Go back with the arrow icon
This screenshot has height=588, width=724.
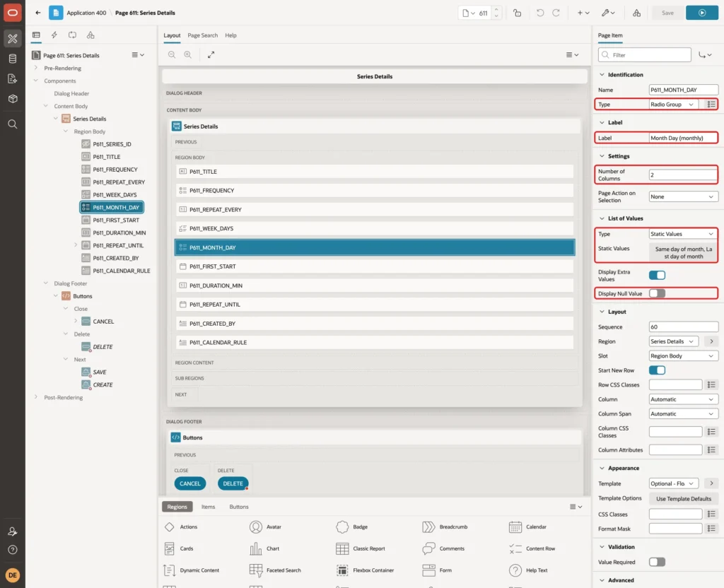point(38,13)
